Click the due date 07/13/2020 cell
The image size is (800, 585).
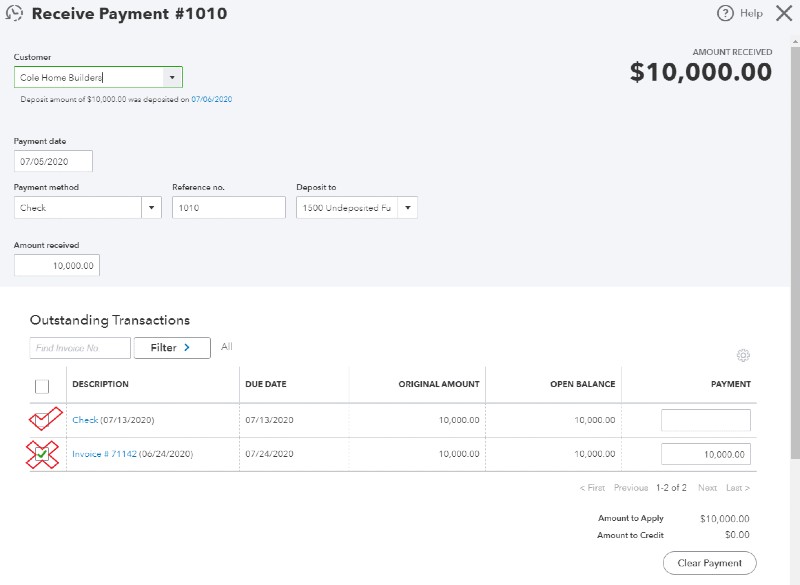[269, 420]
